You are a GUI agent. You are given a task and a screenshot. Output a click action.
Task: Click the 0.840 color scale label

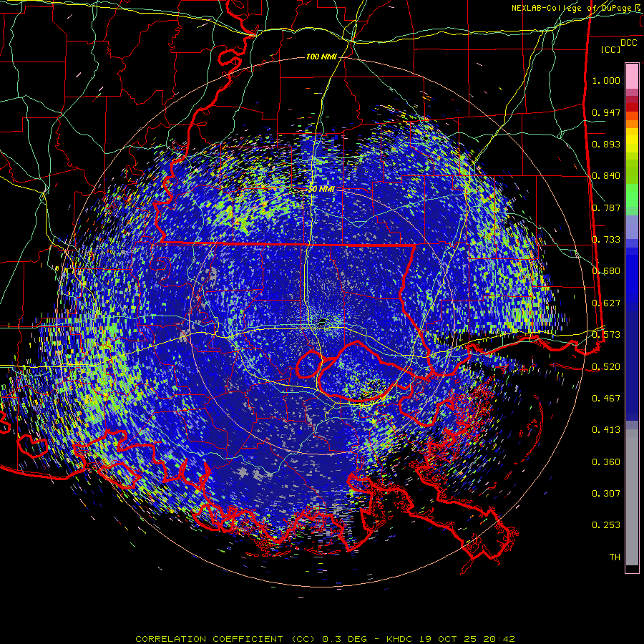[606, 176]
